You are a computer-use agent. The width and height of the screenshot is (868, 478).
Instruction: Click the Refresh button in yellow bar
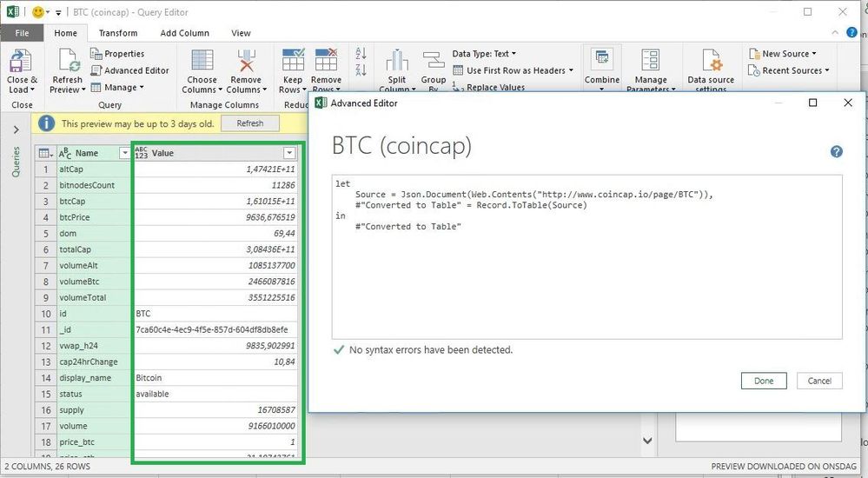click(x=250, y=123)
